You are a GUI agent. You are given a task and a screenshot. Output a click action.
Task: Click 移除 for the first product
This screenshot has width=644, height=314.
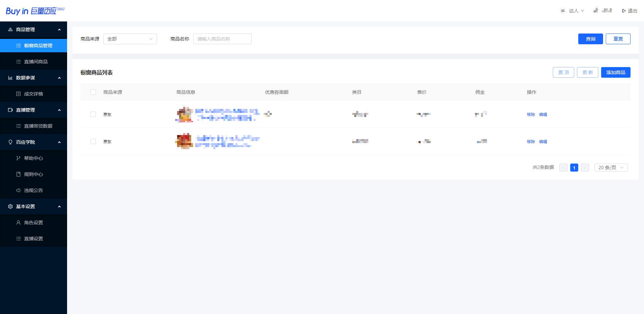tap(531, 114)
